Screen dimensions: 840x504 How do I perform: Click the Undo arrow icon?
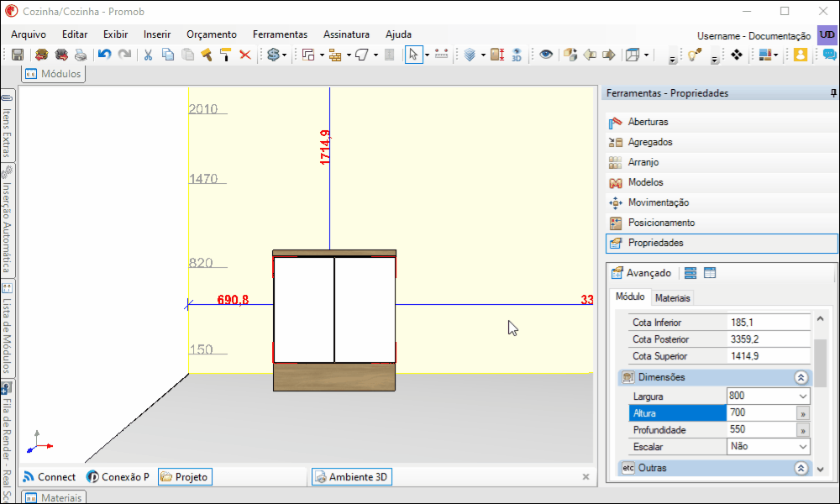tap(104, 55)
